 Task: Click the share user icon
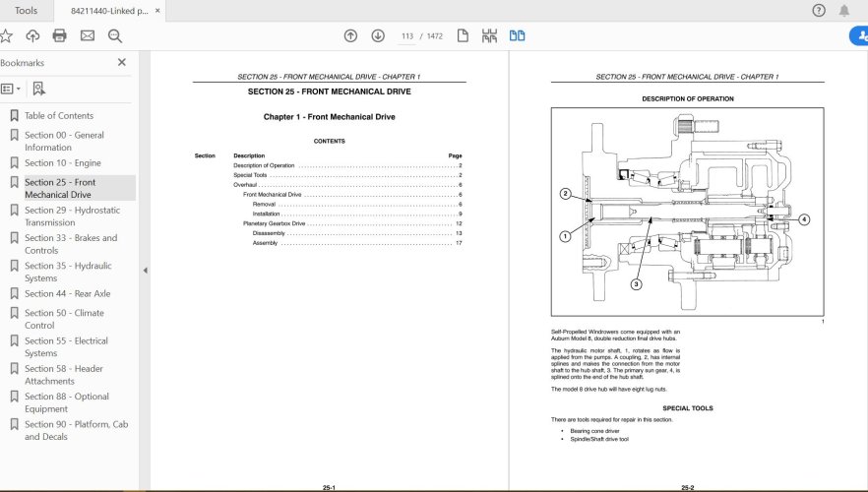tap(860, 36)
